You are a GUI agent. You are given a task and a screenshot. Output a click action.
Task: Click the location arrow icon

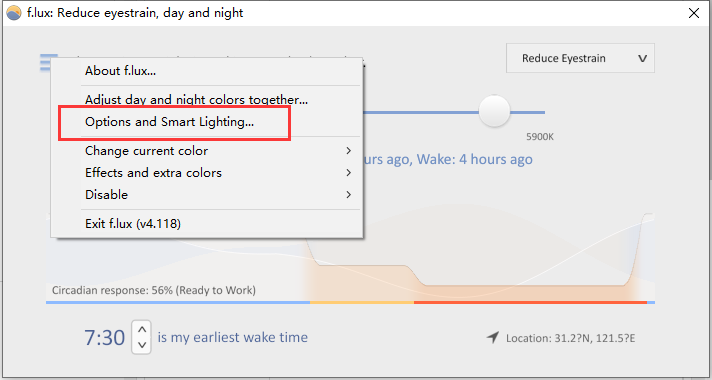point(493,337)
